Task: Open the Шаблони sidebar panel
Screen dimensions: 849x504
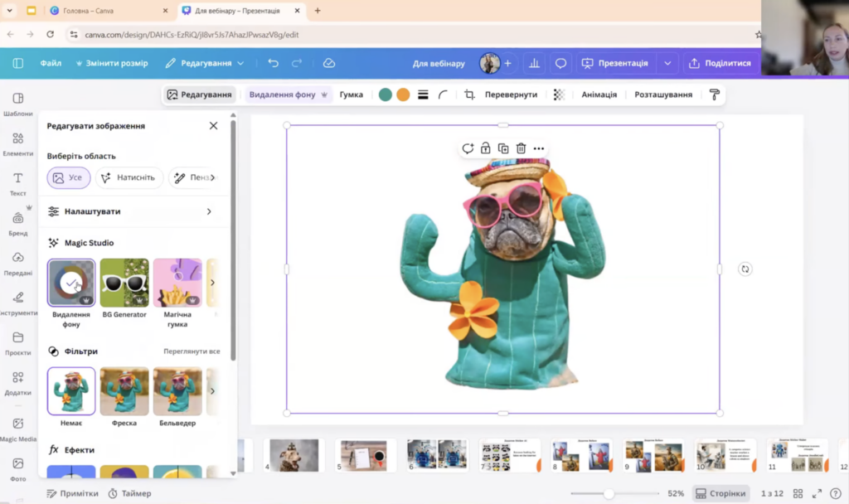Action: pyautogui.click(x=18, y=104)
